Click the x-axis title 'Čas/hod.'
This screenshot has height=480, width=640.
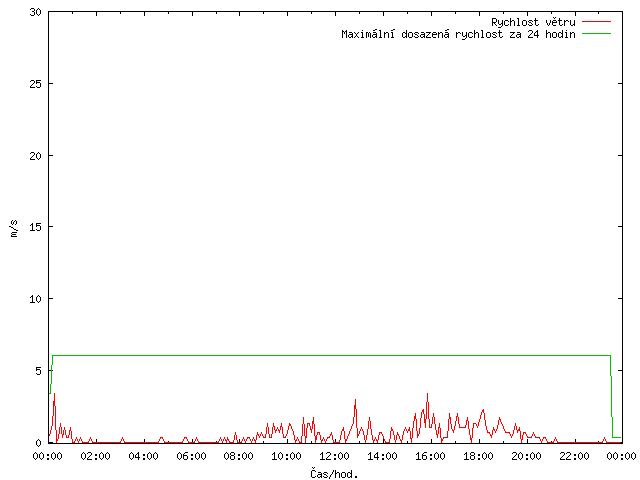(334, 474)
